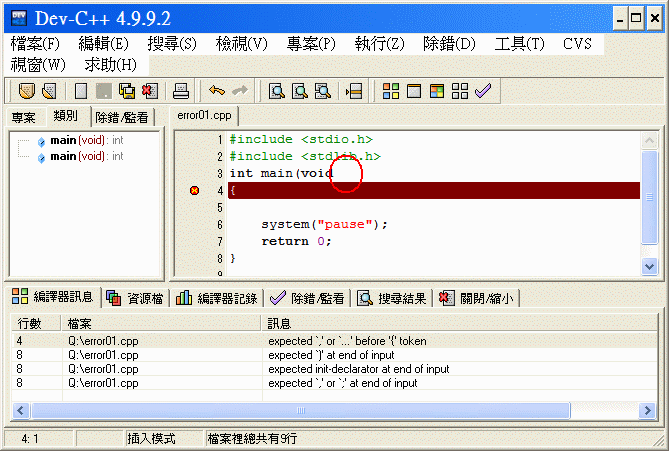Click the New Project toolbar icon

[x=26, y=91]
